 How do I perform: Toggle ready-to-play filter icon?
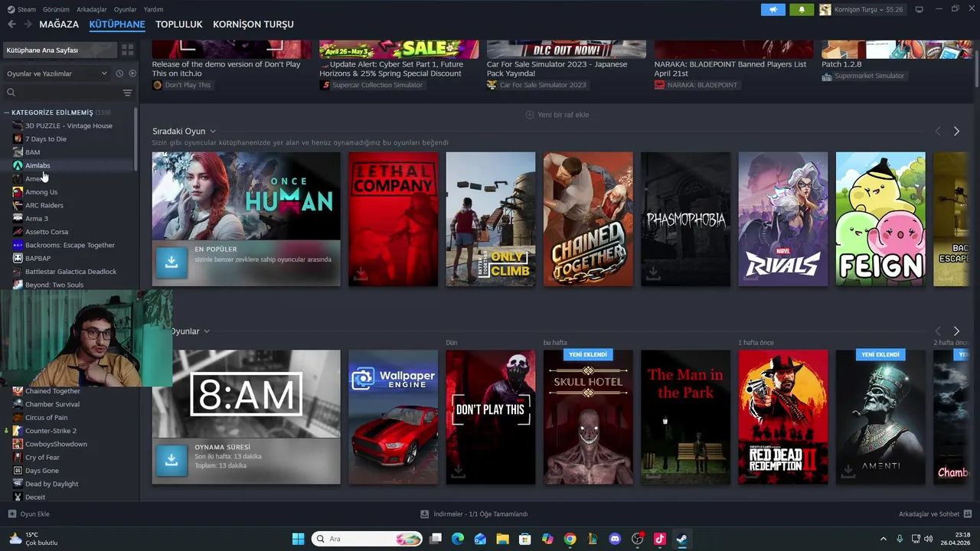tap(132, 73)
